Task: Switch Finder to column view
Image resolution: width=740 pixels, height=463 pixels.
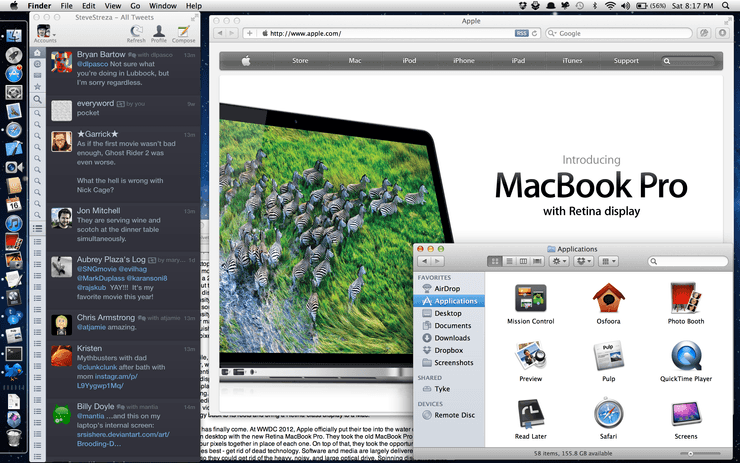Action: point(523,261)
